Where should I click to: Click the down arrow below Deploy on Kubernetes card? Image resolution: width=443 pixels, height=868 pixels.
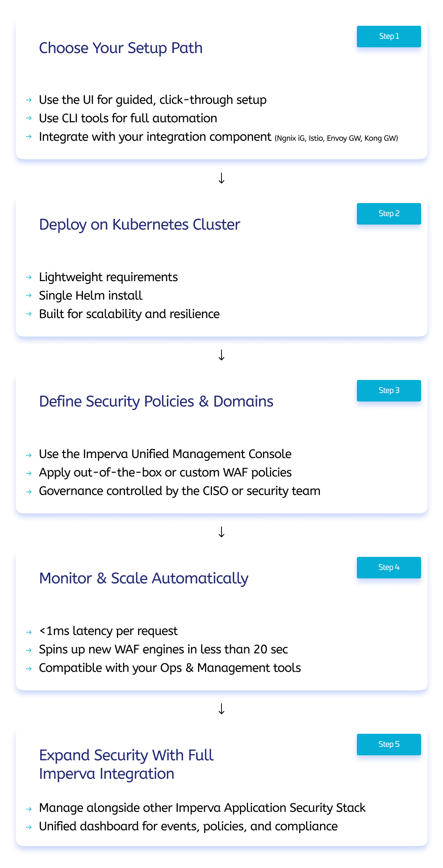[x=221, y=355]
